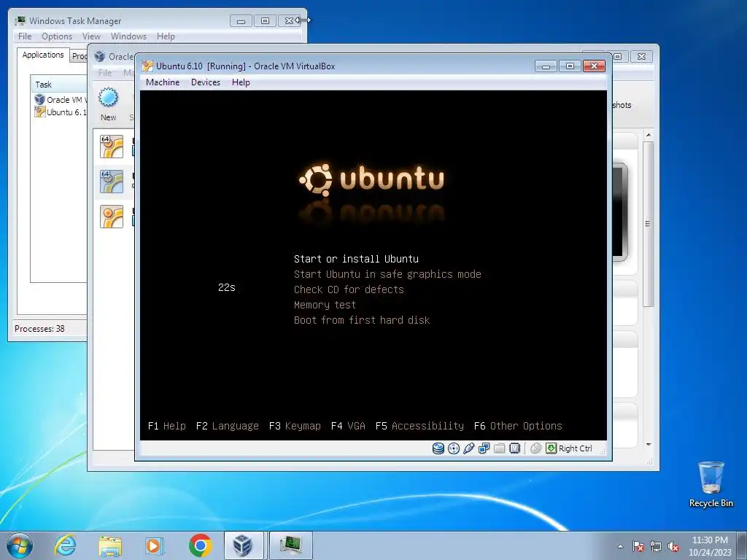The image size is (747, 560).
Task: Select the Applications tab in Task Manager
Action: 43,55
